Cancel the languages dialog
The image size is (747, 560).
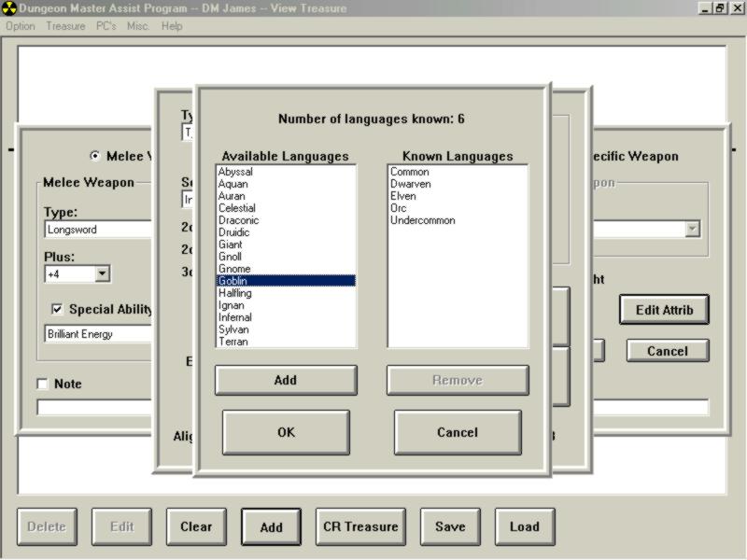pyautogui.click(x=458, y=432)
